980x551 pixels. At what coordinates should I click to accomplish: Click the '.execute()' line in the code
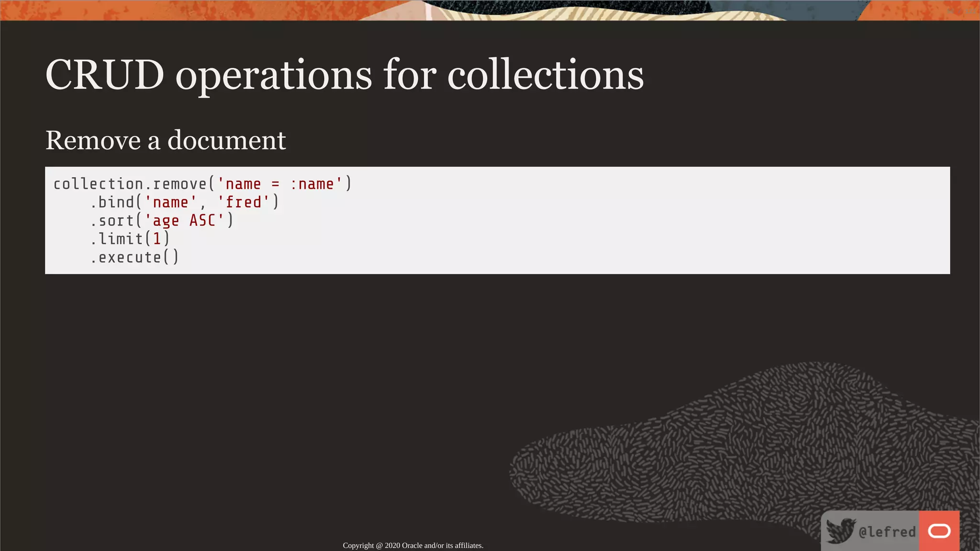point(134,257)
